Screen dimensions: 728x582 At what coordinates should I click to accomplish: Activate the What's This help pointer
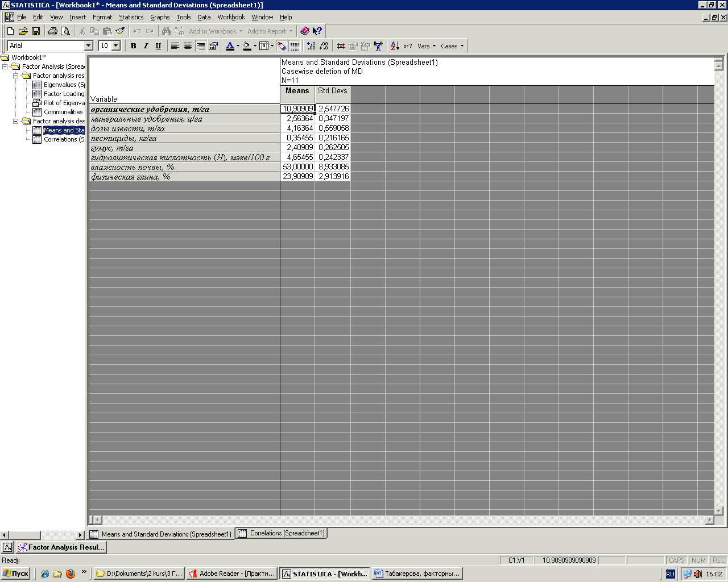(x=317, y=31)
